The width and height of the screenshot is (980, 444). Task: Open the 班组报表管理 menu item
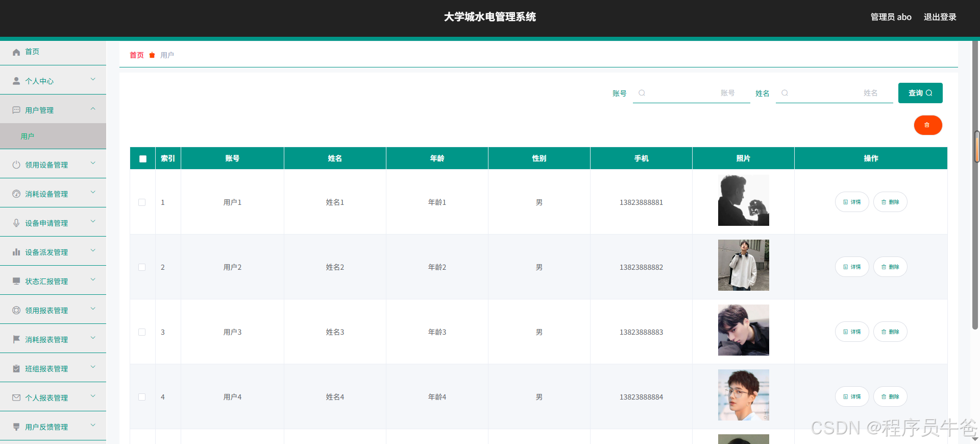(x=53, y=369)
